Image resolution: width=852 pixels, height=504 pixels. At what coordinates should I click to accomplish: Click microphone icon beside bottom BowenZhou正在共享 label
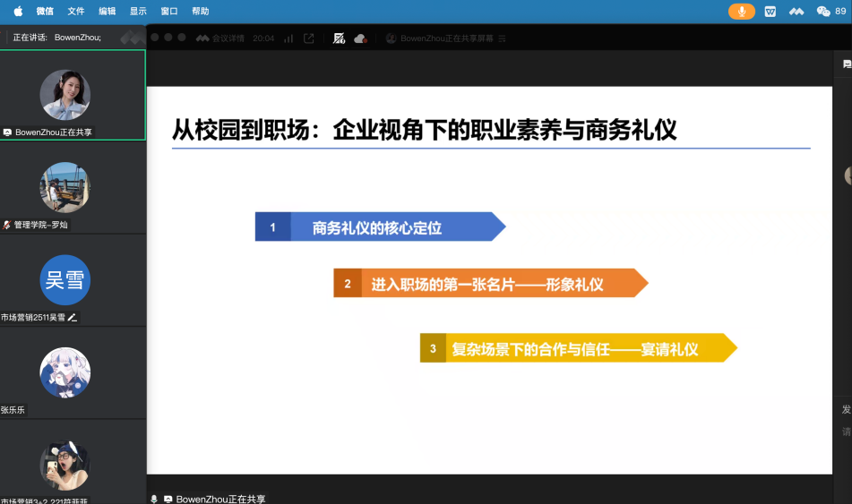tap(154, 499)
